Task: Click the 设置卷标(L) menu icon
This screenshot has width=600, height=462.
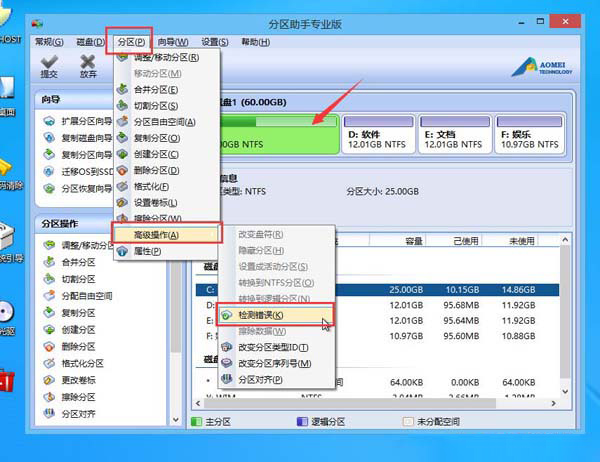Action: [122, 202]
